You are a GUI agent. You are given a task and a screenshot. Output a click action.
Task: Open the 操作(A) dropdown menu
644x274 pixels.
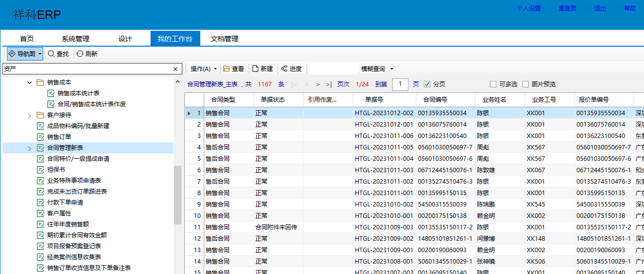click(x=203, y=68)
